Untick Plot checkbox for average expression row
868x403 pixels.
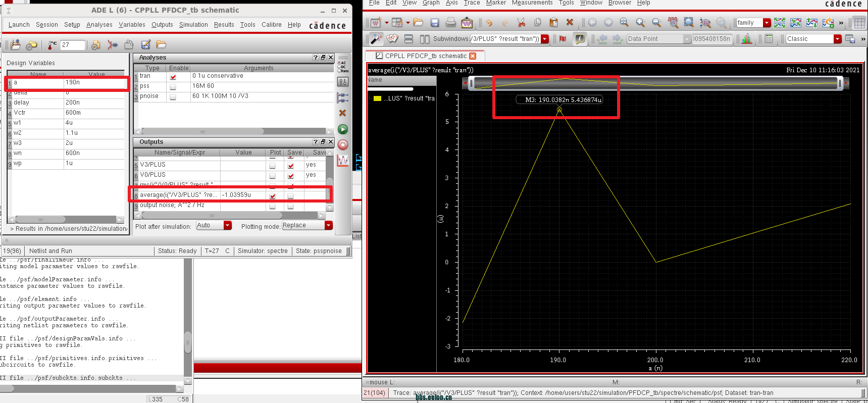click(273, 196)
